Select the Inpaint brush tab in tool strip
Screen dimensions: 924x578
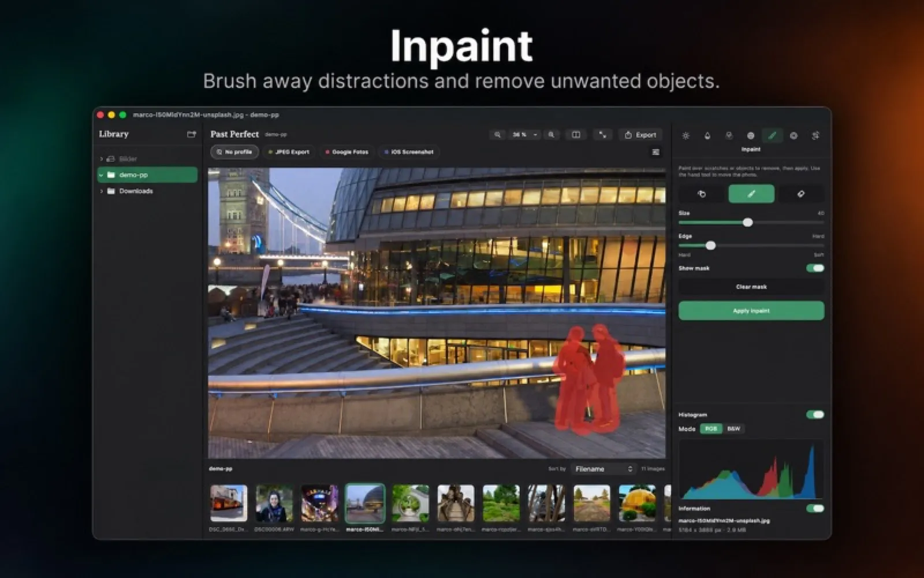coord(772,136)
